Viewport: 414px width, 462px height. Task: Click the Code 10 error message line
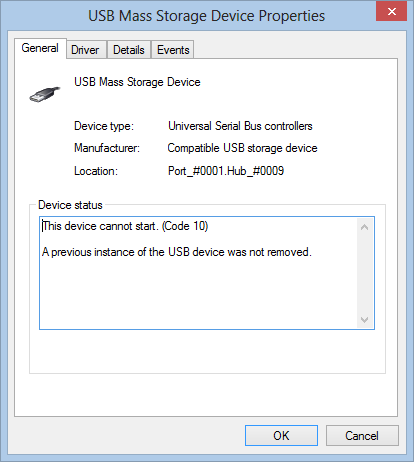pos(125,226)
